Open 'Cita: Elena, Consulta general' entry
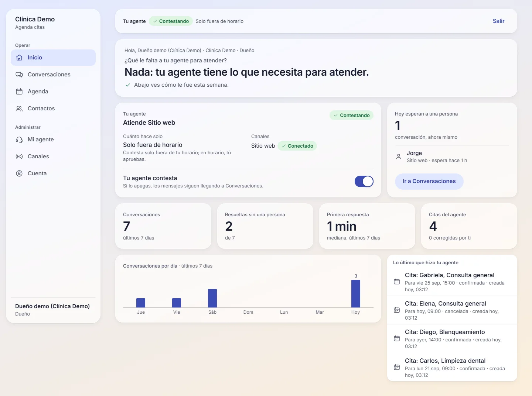 click(x=452, y=310)
